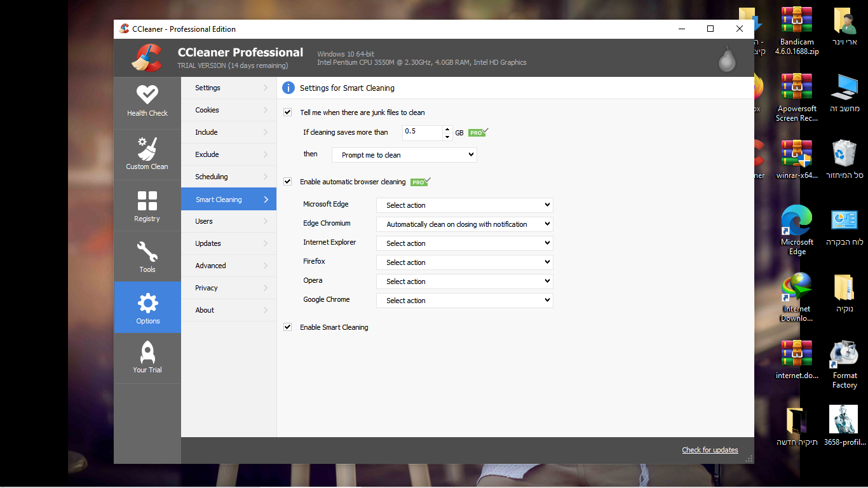Open the Tools section
The image size is (868, 488).
[147, 257]
